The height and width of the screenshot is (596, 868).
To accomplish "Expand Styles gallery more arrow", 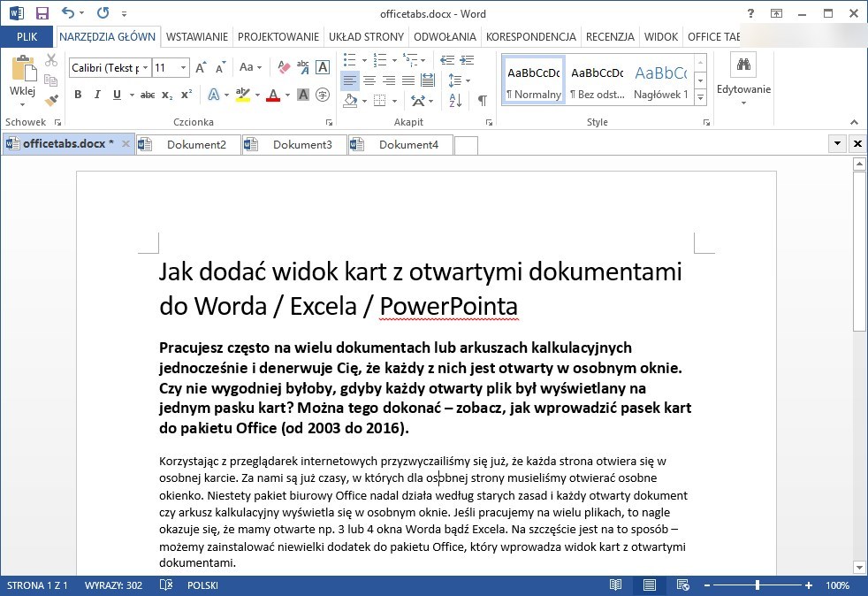I will click(x=700, y=98).
